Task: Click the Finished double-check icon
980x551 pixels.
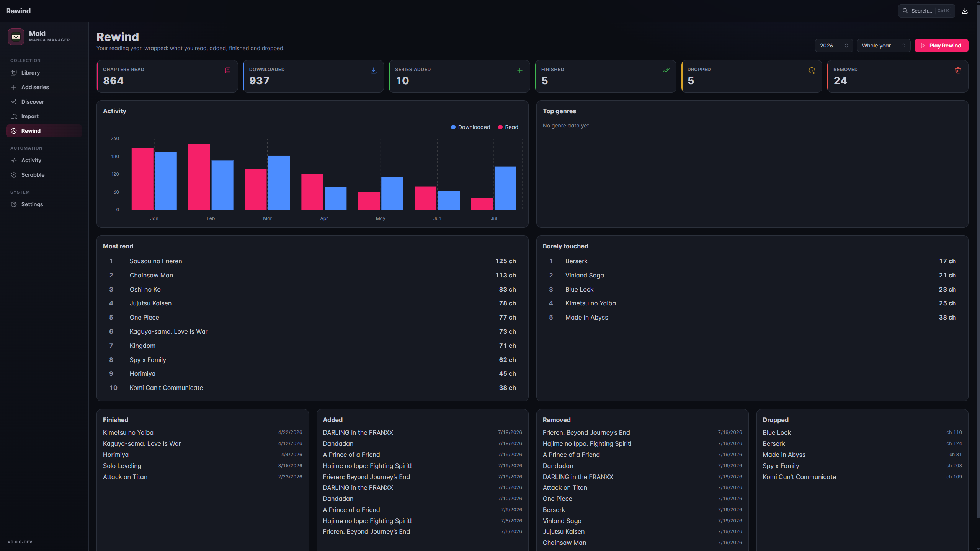Action: click(x=666, y=70)
